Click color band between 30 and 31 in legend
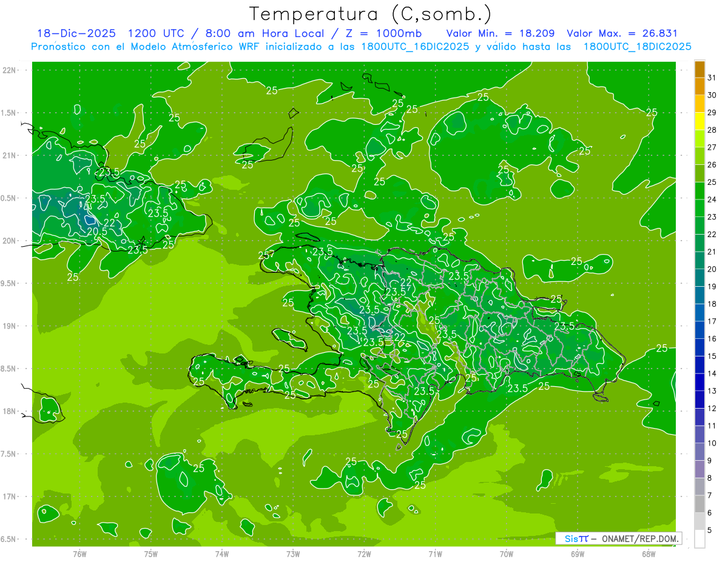The image size is (728, 562). coord(699,87)
